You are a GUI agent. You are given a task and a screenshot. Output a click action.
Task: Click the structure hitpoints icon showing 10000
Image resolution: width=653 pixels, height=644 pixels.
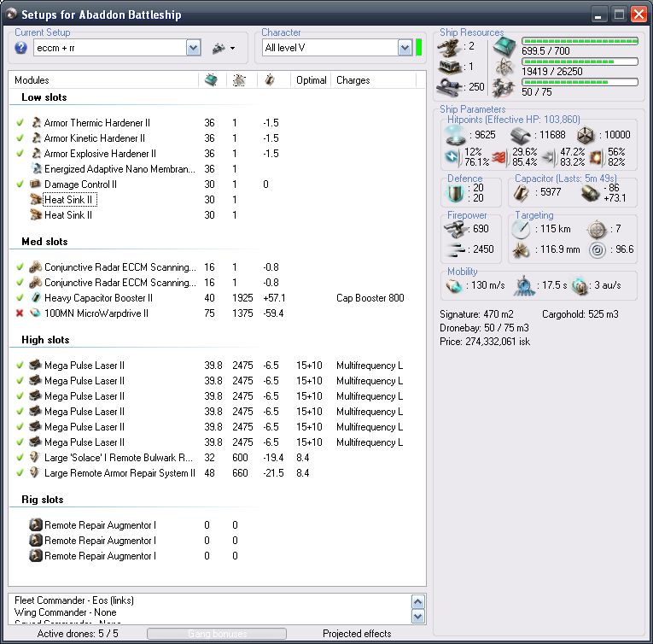pos(586,135)
